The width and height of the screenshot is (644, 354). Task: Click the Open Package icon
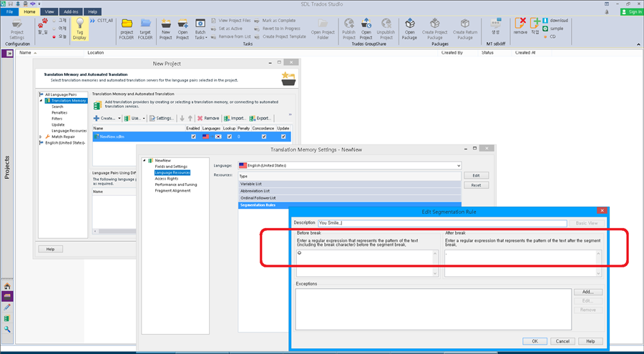410,24
